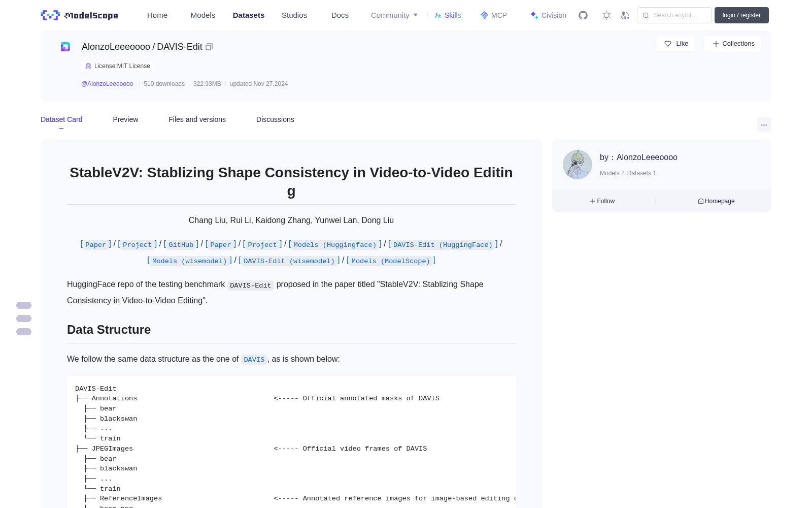812x508 pixels.
Task: Switch to the Preview tab
Action: pos(125,119)
